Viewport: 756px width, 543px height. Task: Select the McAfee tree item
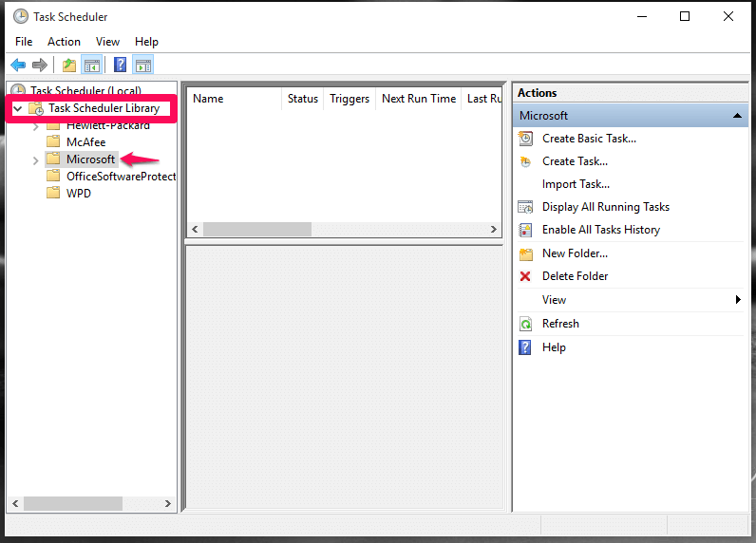(x=85, y=142)
